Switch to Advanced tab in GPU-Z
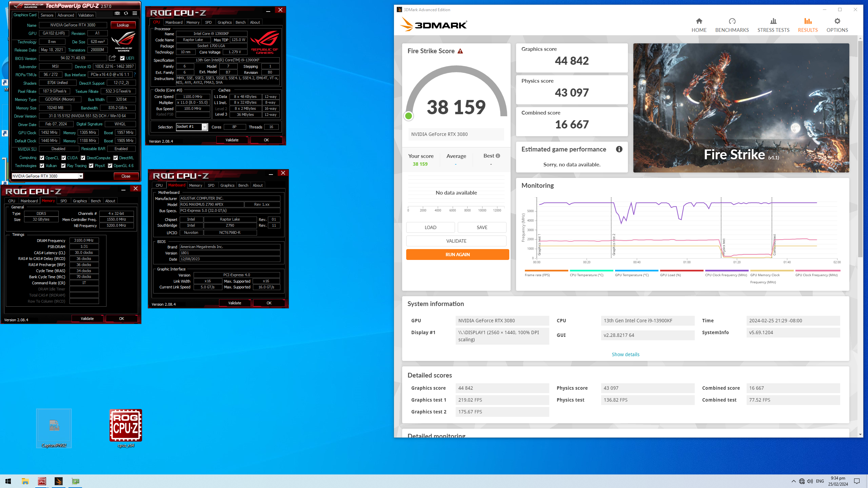 click(x=66, y=15)
